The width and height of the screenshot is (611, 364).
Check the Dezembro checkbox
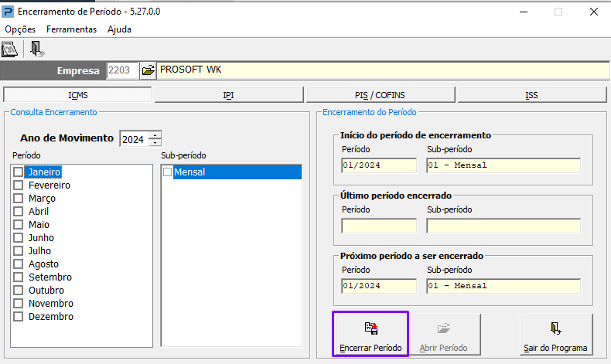[x=18, y=317]
